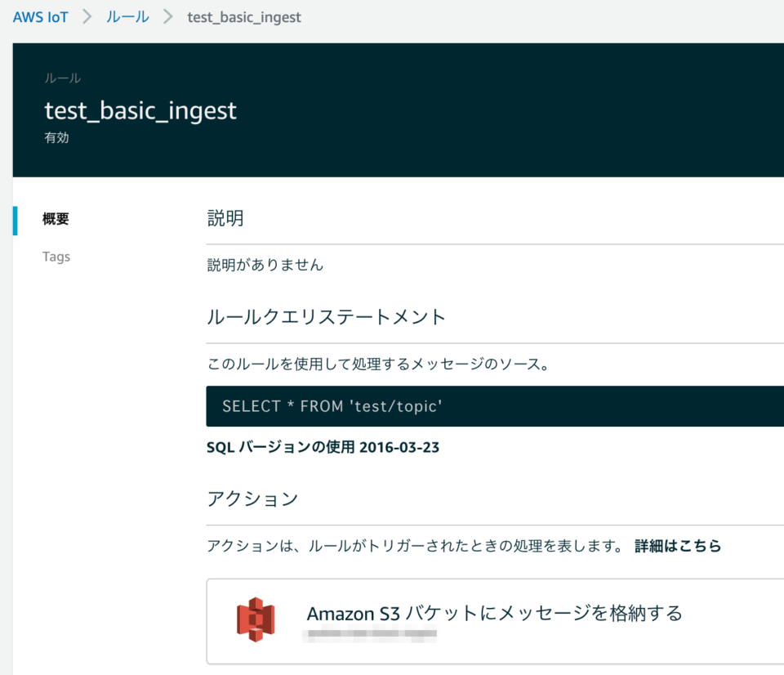Viewport: 784px width, 675px height.
Task: Click the rule title test_basic_ingest
Action: coord(140,110)
